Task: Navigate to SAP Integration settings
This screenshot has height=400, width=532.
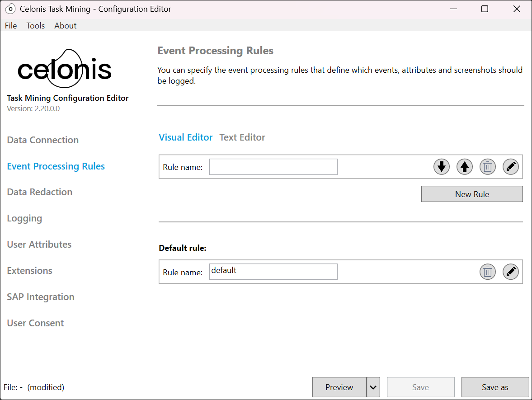Action: coord(41,296)
